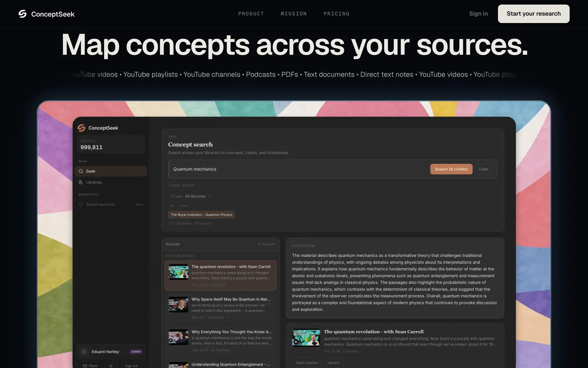The image size is (588, 368).
Task: Click the Podcasts text in source ticker
Action: (x=261, y=74)
